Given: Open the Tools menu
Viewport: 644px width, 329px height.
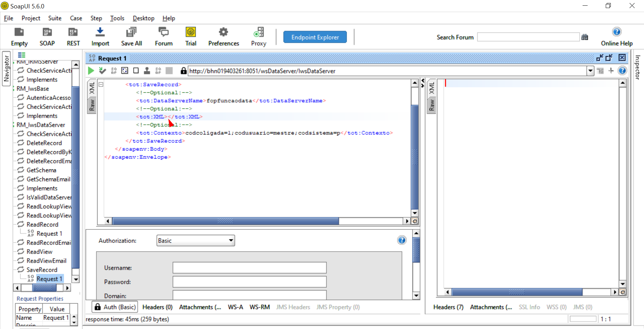Looking at the screenshot, I should pos(117,18).
